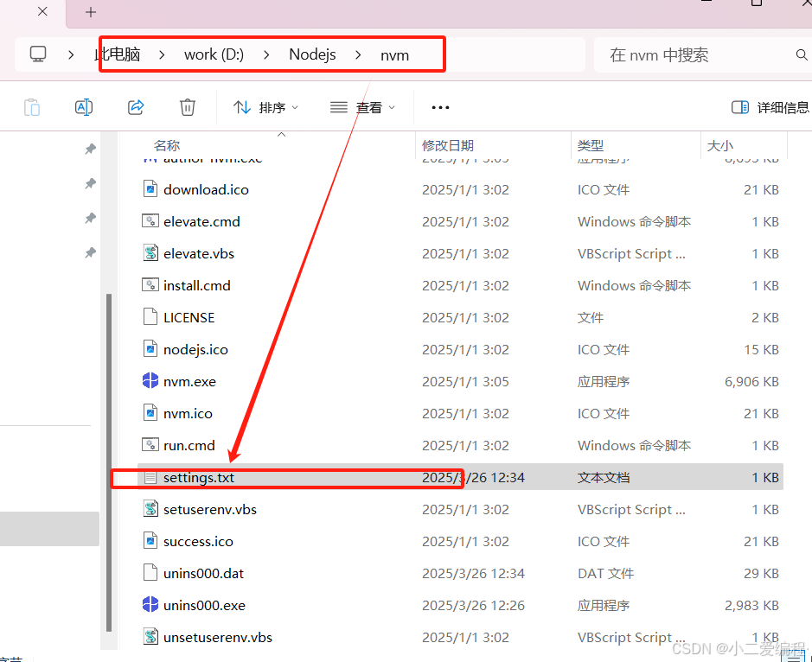Click the 6,906 KB size of nvm.exe
The width and height of the screenshot is (812, 662).
coord(751,382)
